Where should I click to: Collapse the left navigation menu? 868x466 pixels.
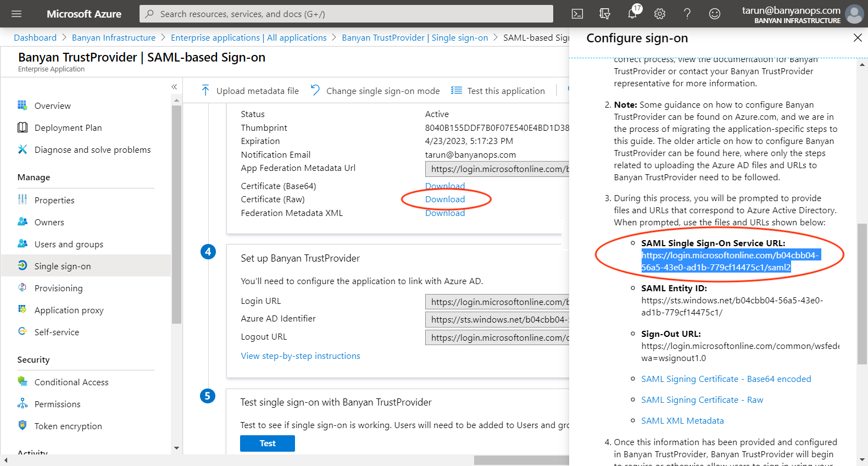pyautogui.click(x=174, y=87)
